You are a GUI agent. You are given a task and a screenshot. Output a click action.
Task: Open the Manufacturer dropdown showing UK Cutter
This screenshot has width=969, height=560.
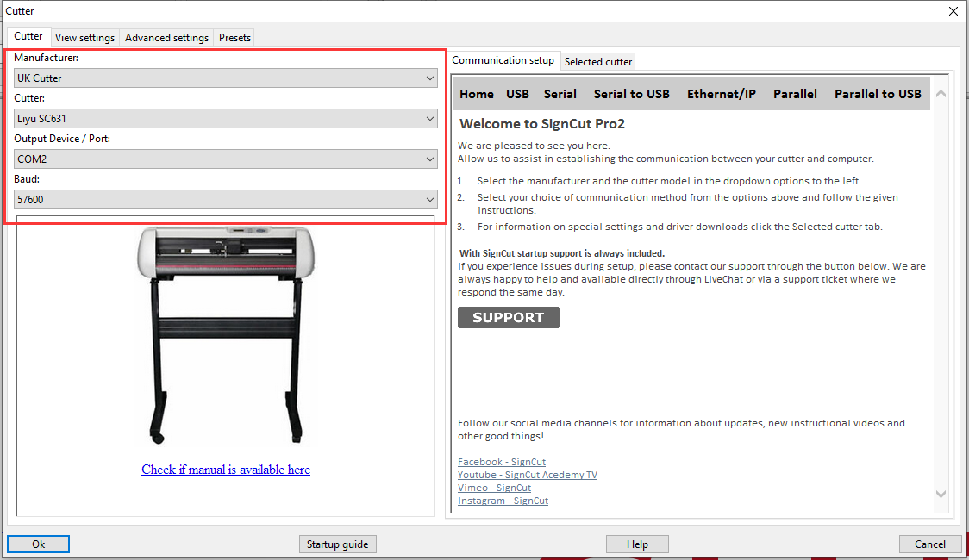[226, 78]
